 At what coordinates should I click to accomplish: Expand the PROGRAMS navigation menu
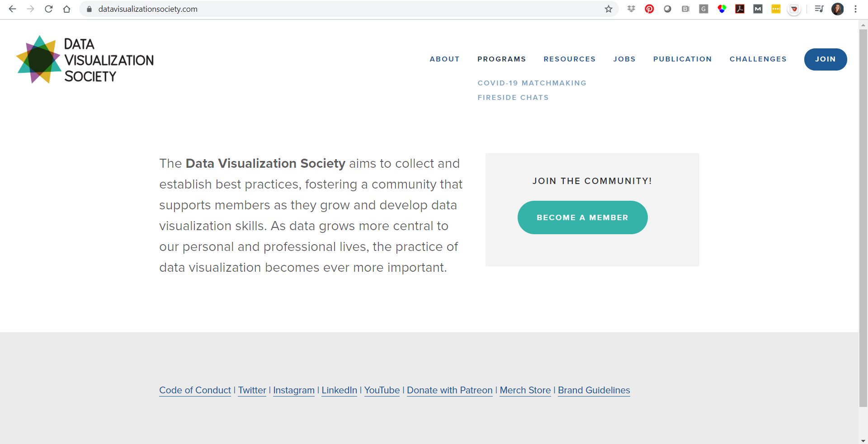click(x=502, y=59)
